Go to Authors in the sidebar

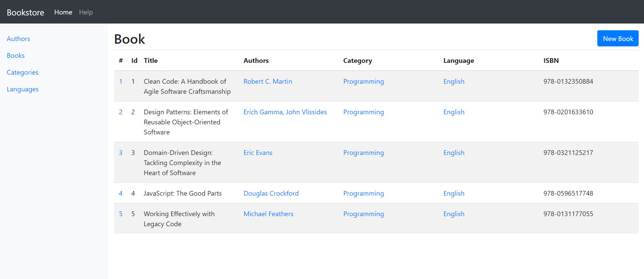click(x=18, y=39)
